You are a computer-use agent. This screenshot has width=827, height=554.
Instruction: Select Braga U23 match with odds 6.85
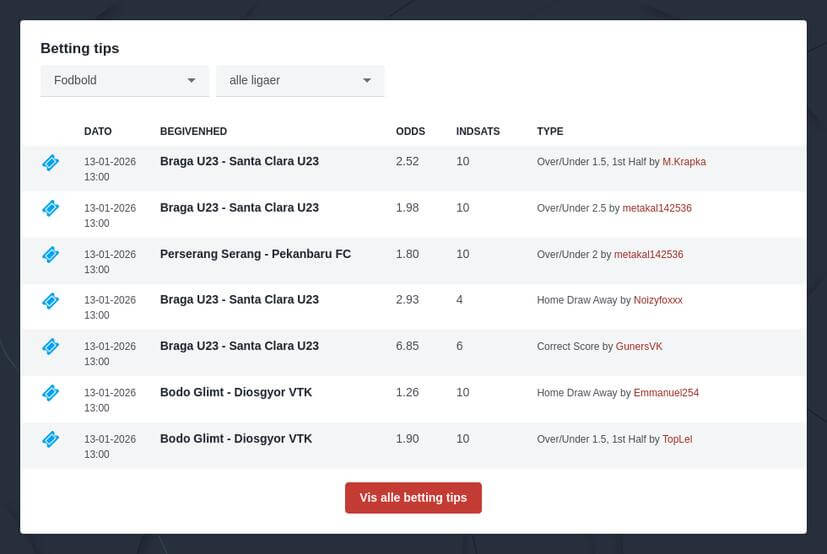tap(239, 346)
